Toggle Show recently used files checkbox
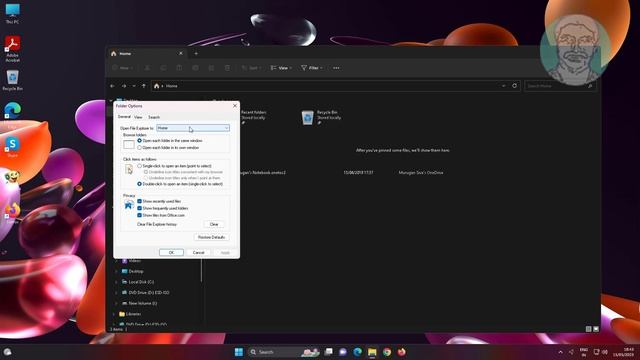This screenshot has height=360, width=640. tap(159, 201)
